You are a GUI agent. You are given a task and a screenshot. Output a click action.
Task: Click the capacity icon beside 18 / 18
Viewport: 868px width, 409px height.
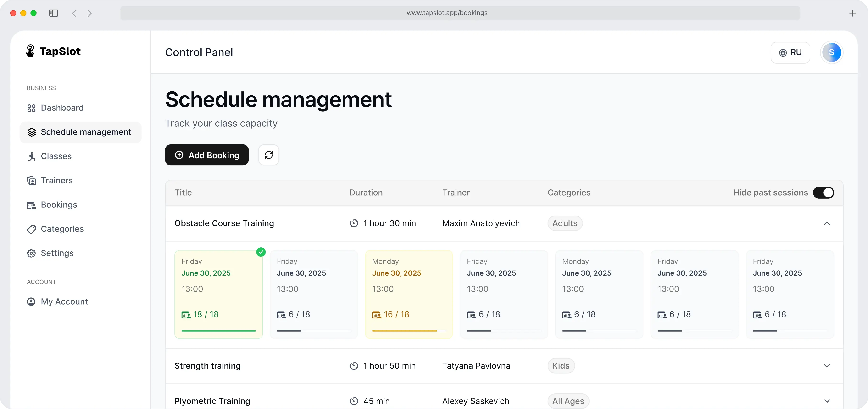(186, 315)
